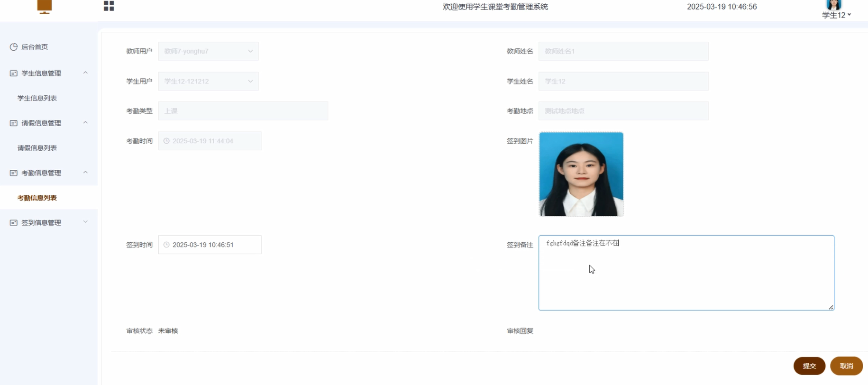Open the 教师用户 dropdown
The width and height of the screenshot is (868, 385).
coord(208,51)
